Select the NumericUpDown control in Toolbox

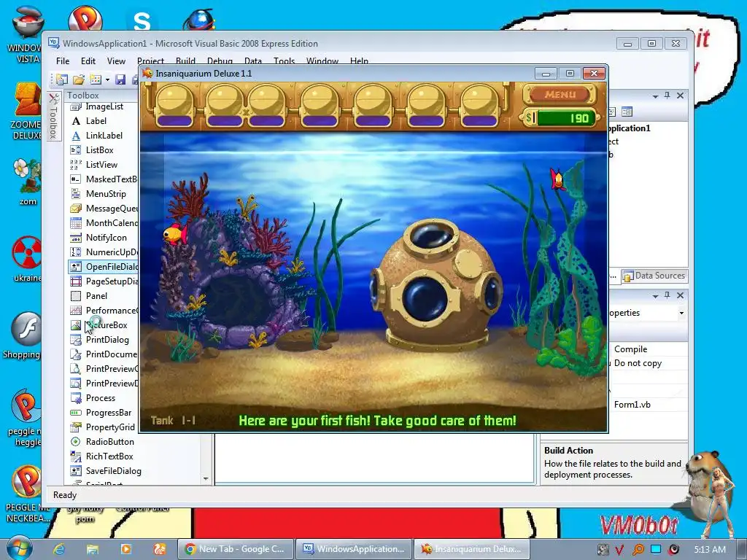[104, 252]
